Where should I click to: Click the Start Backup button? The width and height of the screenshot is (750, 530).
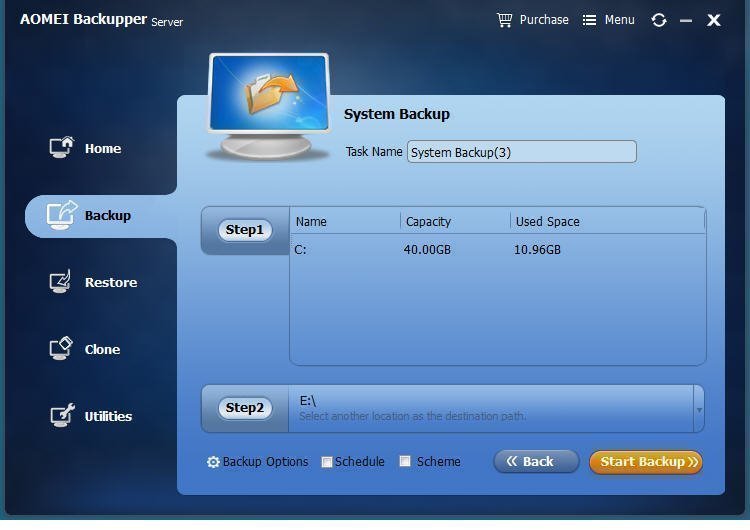point(646,462)
